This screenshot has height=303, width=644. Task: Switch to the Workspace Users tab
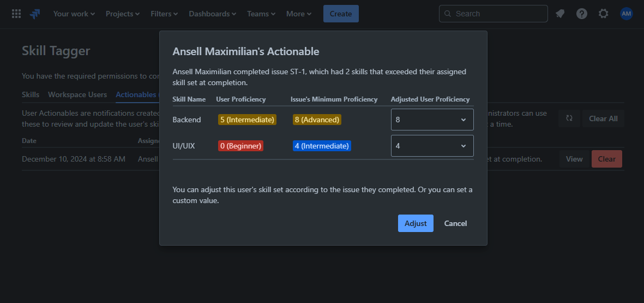(77, 94)
